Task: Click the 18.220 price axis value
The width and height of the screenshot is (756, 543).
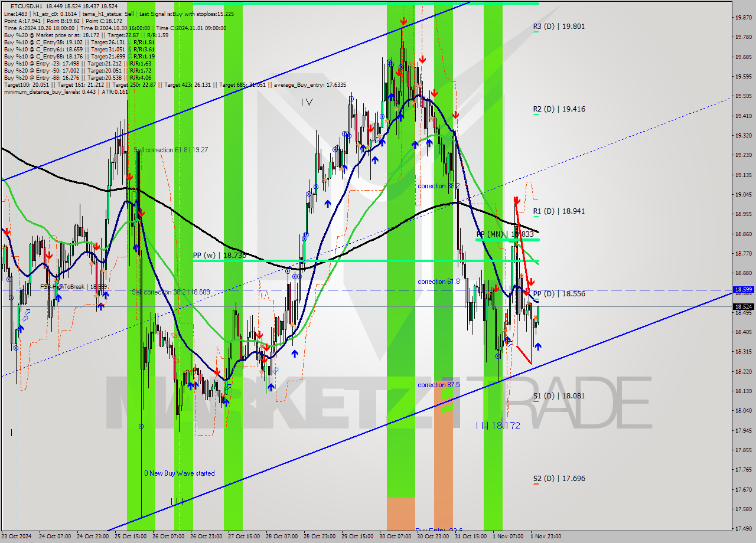Action: 743,371
